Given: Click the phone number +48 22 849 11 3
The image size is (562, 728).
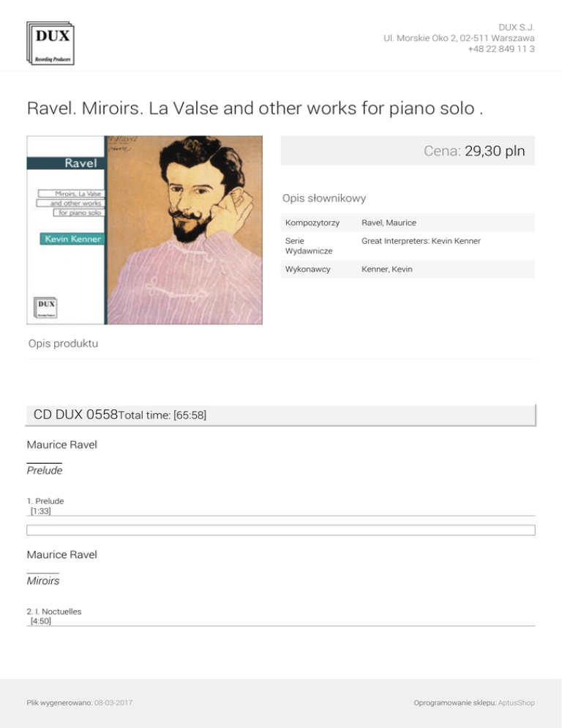Looking at the screenshot, I should pyautogui.click(x=501, y=48).
